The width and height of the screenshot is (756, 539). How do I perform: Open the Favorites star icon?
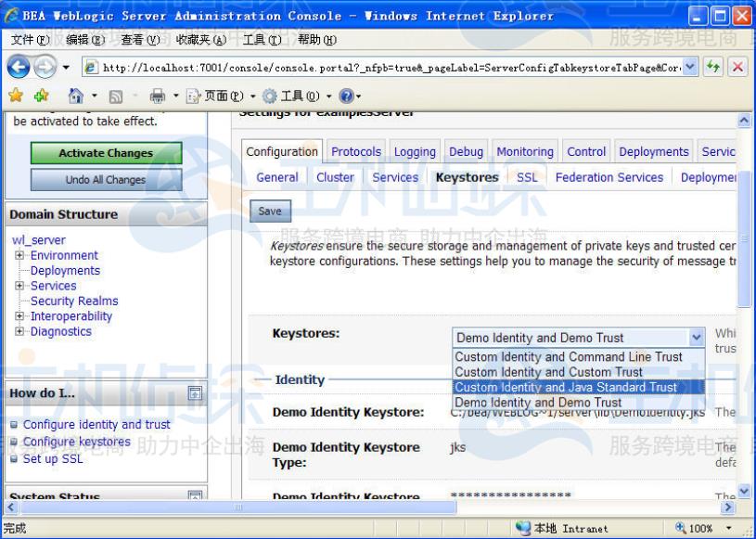pyautogui.click(x=16, y=96)
